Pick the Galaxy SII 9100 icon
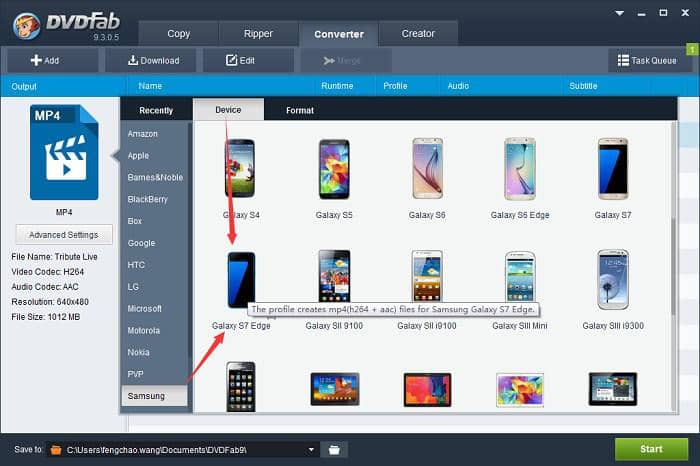Screen dimensions: 700x466 [x=334, y=276]
